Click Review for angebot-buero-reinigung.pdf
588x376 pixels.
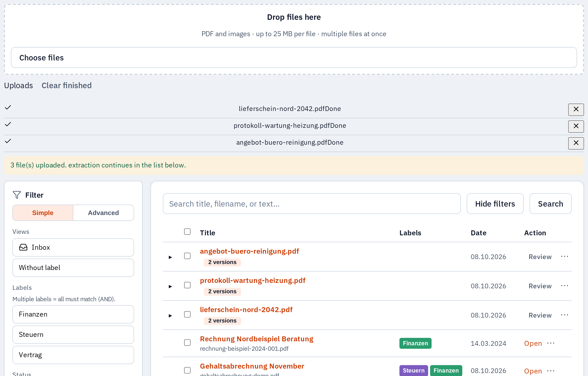[x=540, y=257]
